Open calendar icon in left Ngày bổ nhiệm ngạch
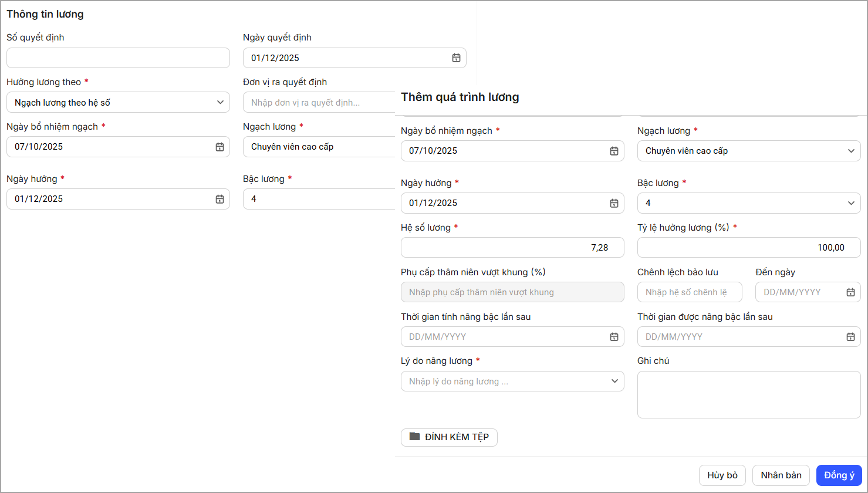The height and width of the screenshot is (493, 868). [x=219, y=147]
